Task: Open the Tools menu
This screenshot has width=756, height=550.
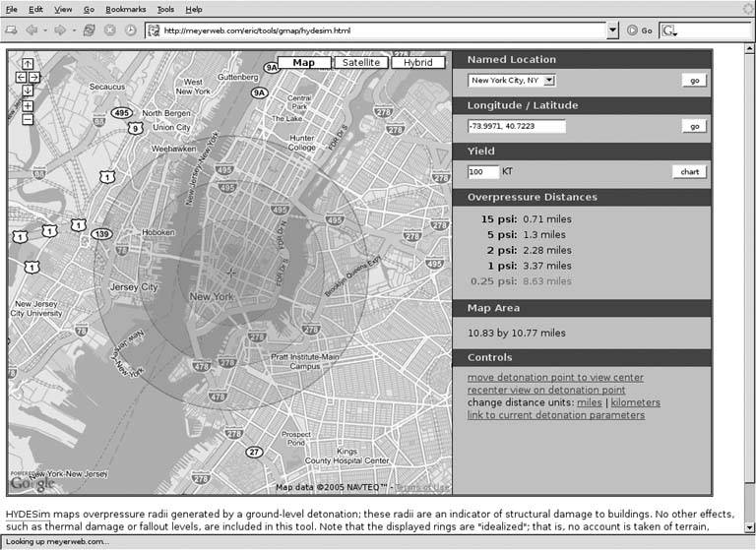Action: pyautogui.click(x=165, y=9)
